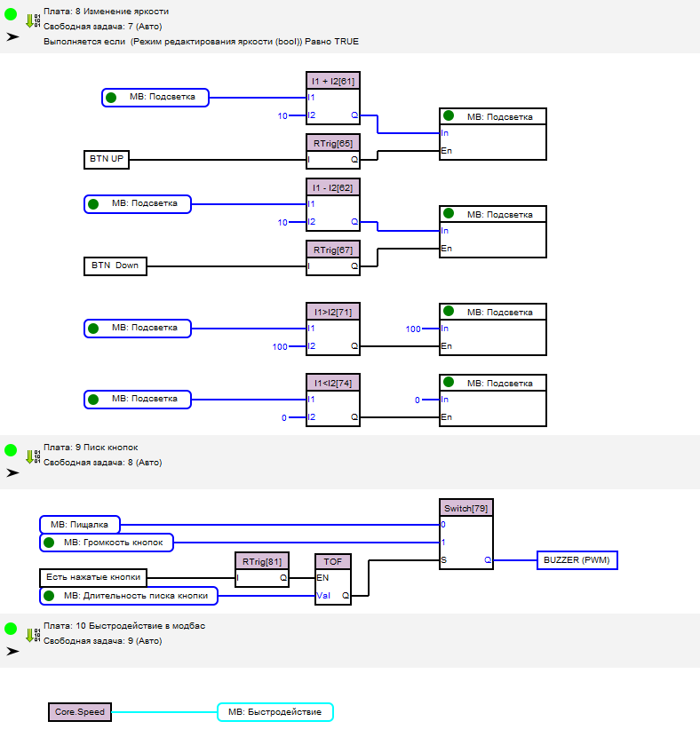The width and height of the screenshot is (700, 745).
Task: Select the title 'Плата: 10 Быстродействие в модбас'
Action: point(124,626)
